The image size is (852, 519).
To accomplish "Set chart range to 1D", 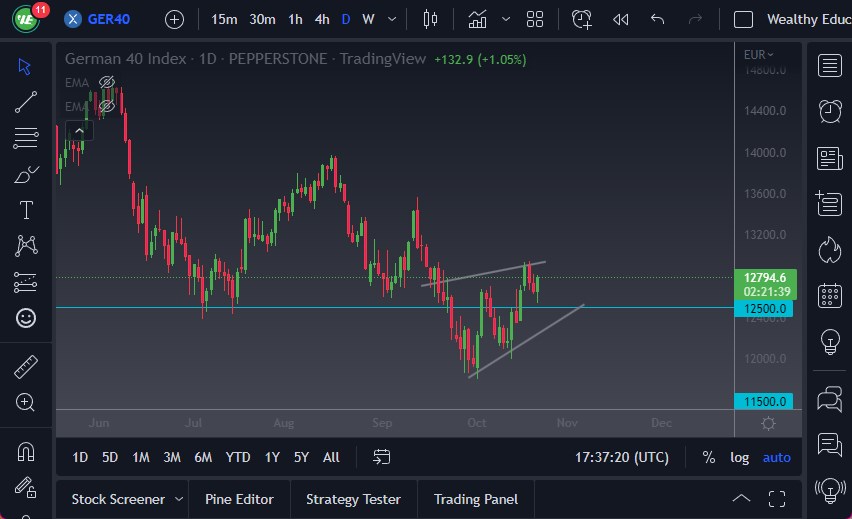I will pyautogui.click(x=80, y=458).
